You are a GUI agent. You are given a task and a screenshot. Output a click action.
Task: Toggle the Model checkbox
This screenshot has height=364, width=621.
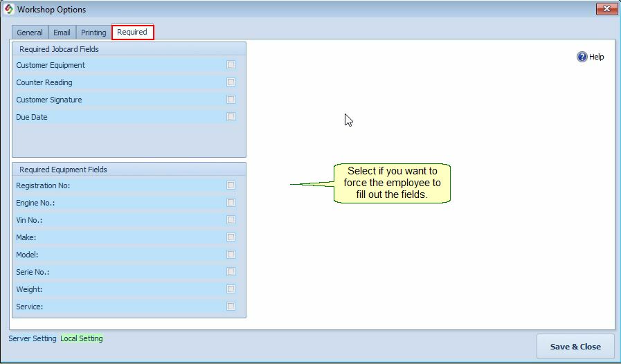click(231, 255)
